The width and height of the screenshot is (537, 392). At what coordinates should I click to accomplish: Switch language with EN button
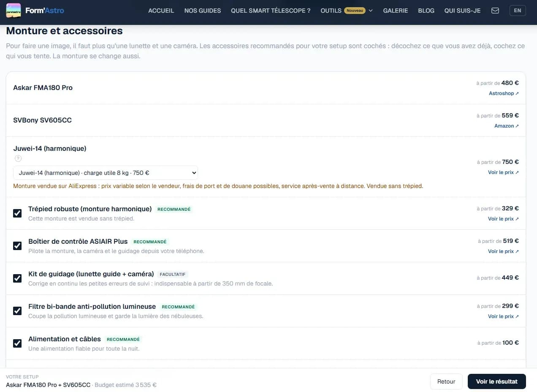coord(518,11)
